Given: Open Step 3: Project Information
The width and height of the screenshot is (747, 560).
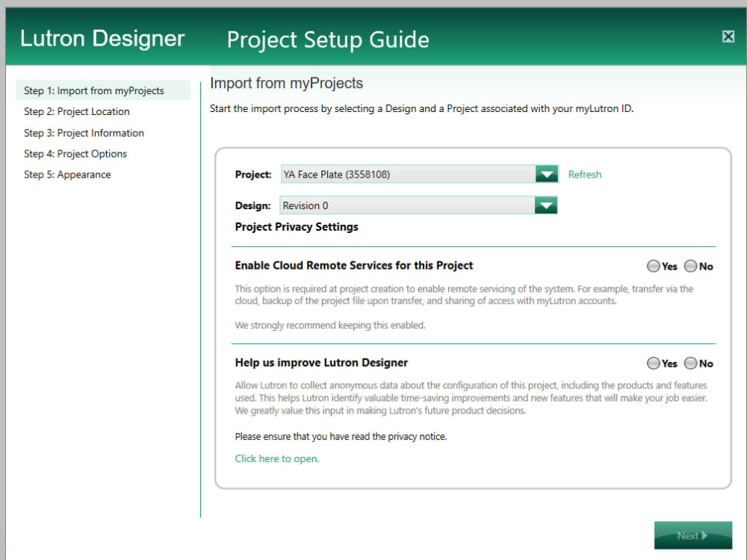Looking at the screenshot, I should (84, 133).
